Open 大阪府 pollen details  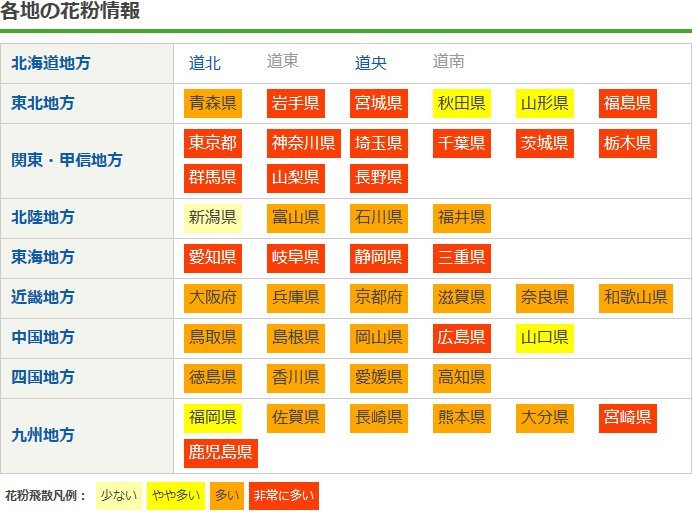pos(213,297)
